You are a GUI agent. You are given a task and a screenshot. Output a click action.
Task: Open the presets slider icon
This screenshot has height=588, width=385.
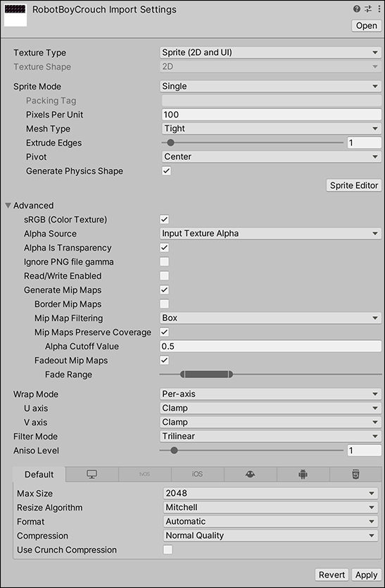click(368, 9)
